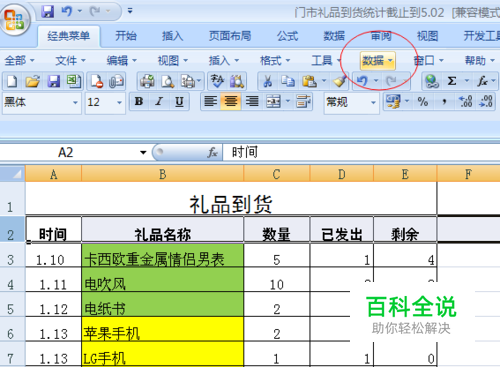Open the 编辑 classic menu
This screenshot has height=367, width=500.
(122, 61)
